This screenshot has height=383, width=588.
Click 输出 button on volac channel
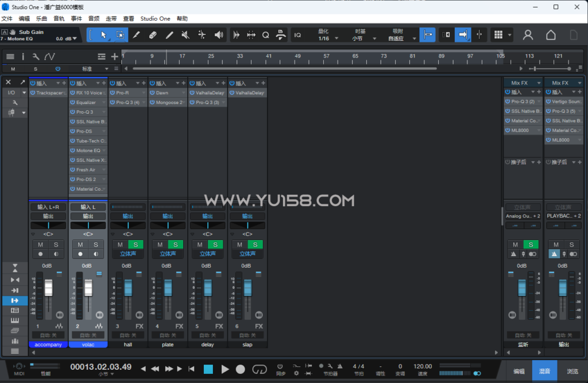88,216
